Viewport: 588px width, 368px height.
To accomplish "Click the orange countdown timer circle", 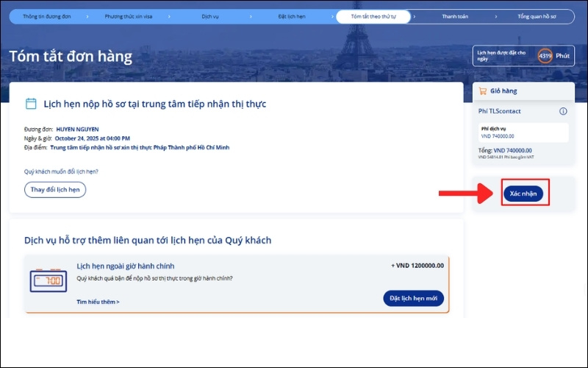I will (545, 56).
